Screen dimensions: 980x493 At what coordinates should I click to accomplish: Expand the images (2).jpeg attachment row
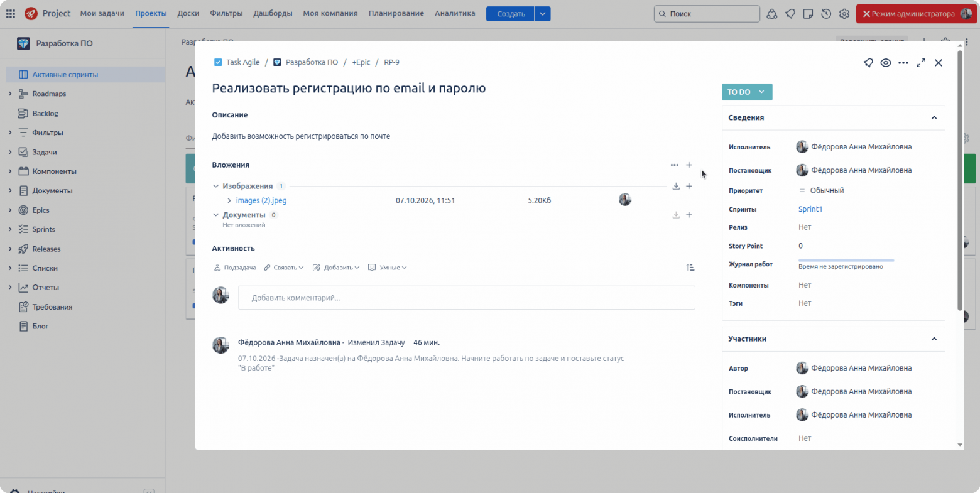point(229,201)
